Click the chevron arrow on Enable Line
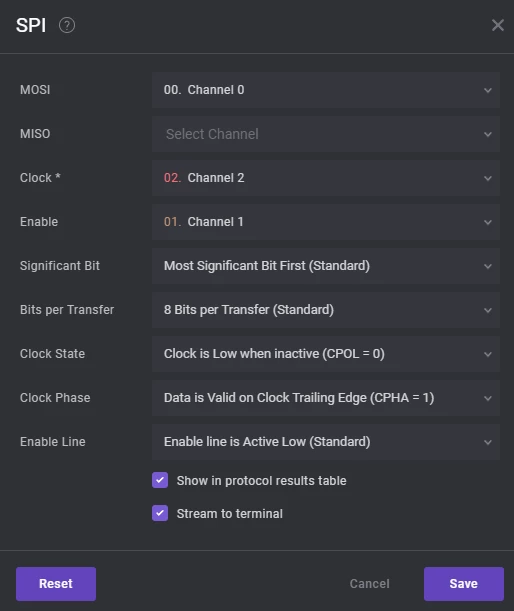 (488, 443)
